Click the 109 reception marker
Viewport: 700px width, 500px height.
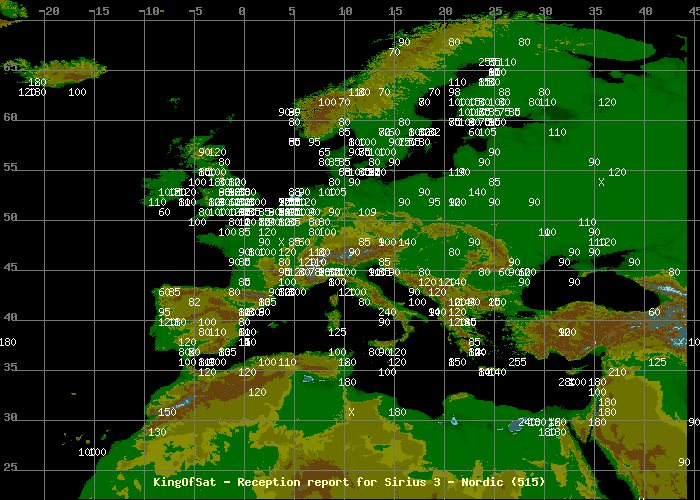click(367, 212)
